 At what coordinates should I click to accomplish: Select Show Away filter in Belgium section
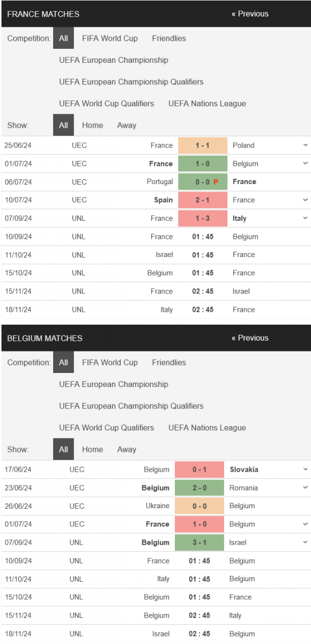[x=127, y=449]
